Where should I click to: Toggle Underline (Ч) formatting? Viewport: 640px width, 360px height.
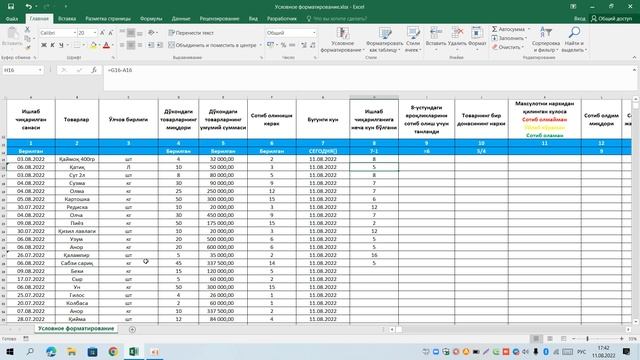61,45
